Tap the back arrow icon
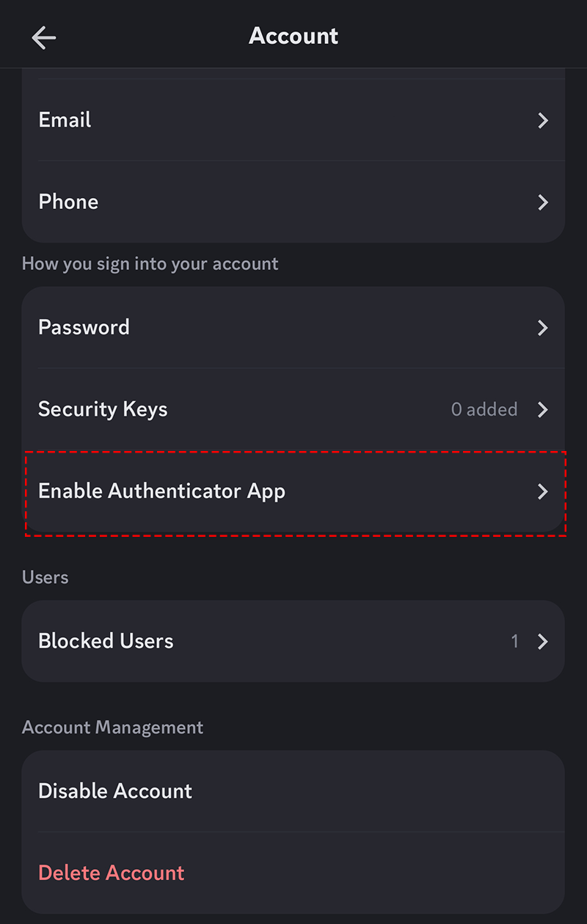Screen dimensions: 587x924 [43, 37]
